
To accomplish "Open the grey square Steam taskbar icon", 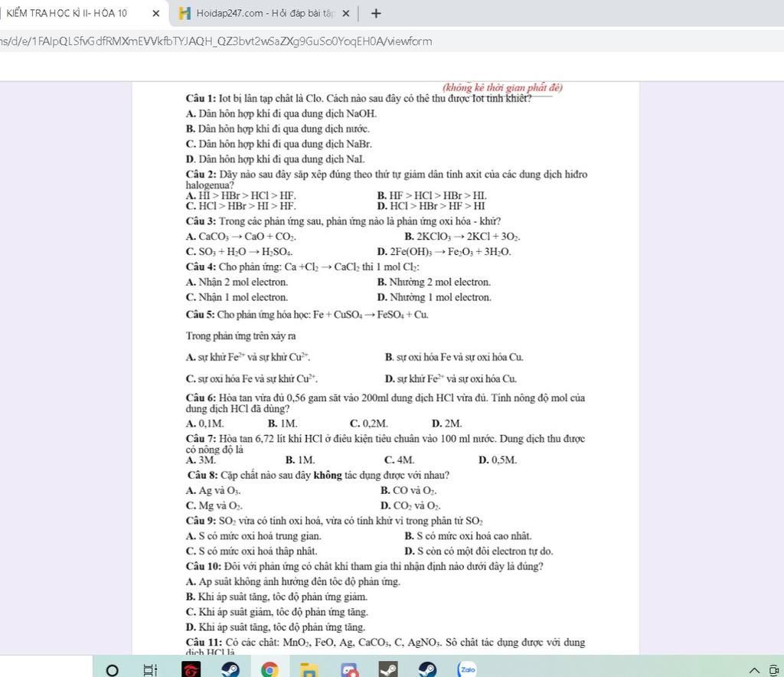I will (388, 669).
